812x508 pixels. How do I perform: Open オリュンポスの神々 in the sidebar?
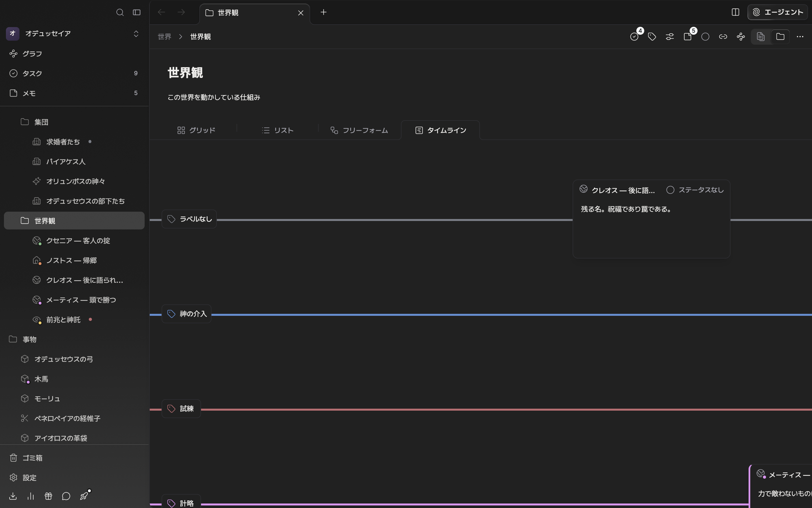pos(74,181)
